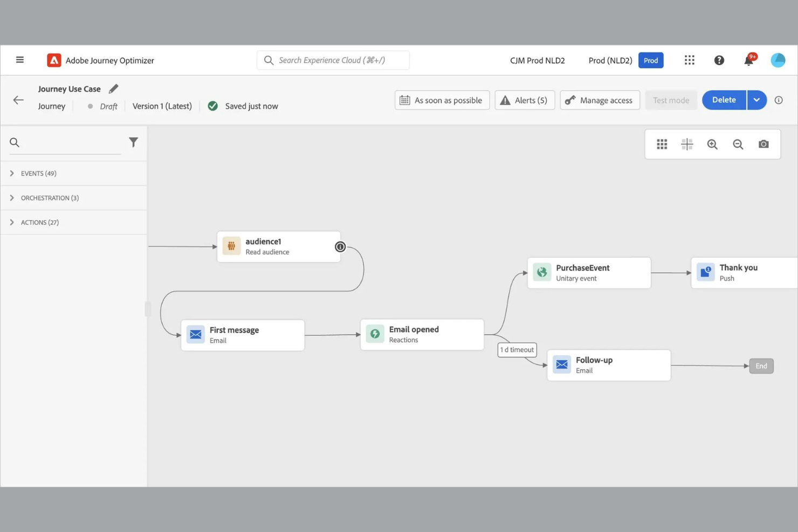Zoom out on the canvas
798x532 pixels.
coord(738,144)
